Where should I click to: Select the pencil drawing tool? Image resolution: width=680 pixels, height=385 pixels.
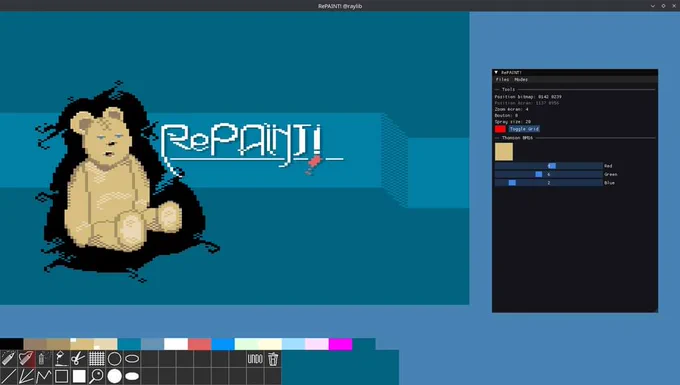tap(9, 359)
